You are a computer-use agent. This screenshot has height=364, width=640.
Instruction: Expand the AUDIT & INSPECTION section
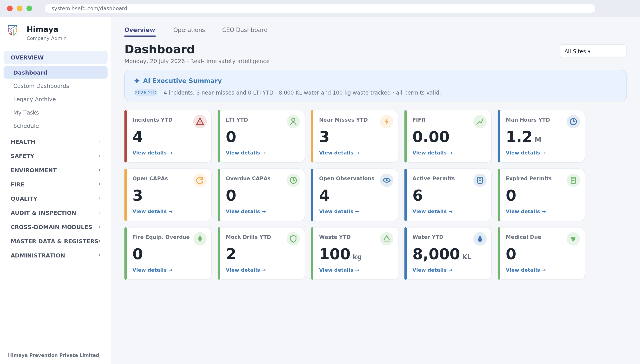[55, 213]
